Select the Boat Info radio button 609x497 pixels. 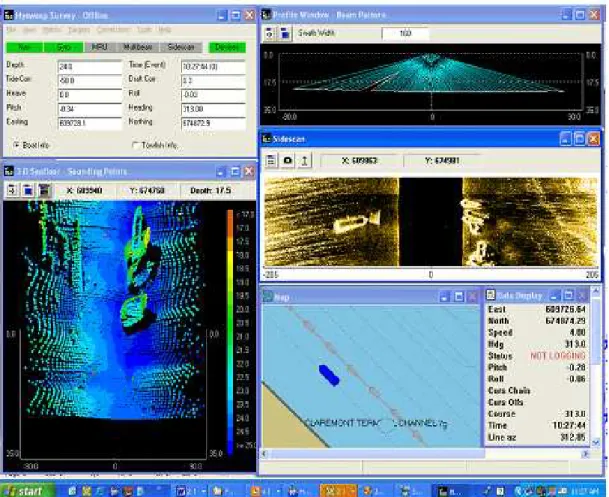(x=17, y=145)
